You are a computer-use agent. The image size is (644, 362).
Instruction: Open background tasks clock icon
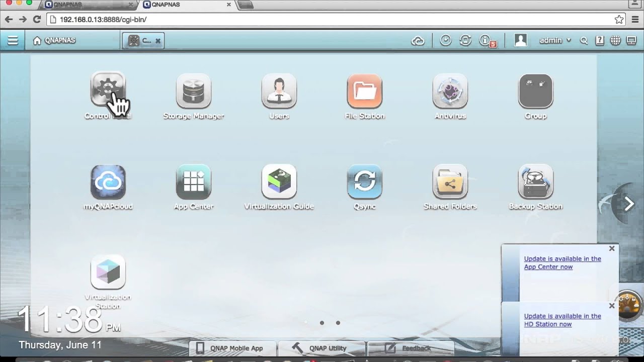click(x=446, y=40)
